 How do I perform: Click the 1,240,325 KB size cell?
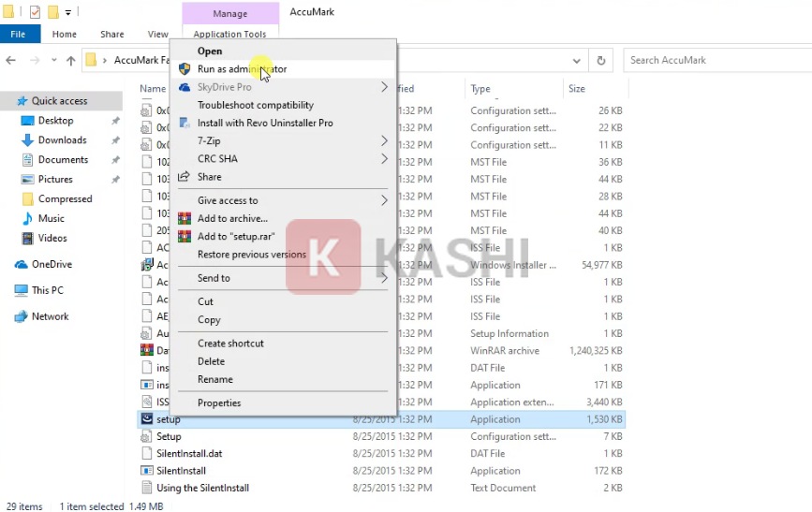coord(596,350)
